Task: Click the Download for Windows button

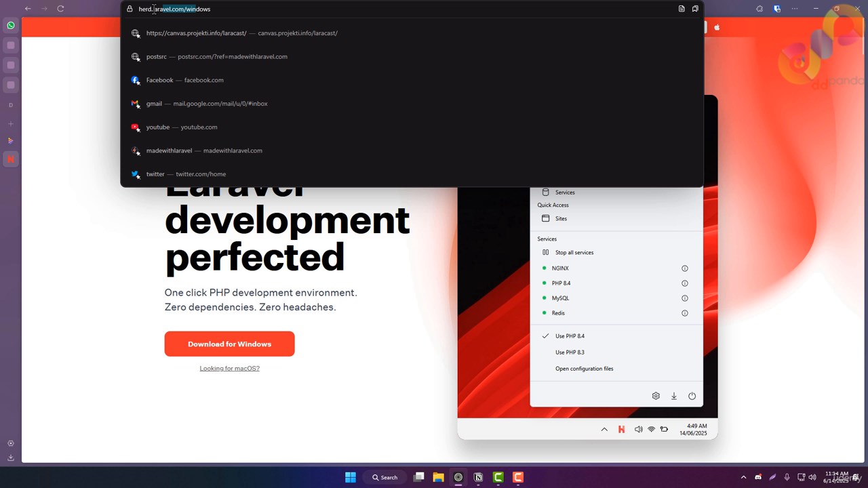Action: click(229, 344)
